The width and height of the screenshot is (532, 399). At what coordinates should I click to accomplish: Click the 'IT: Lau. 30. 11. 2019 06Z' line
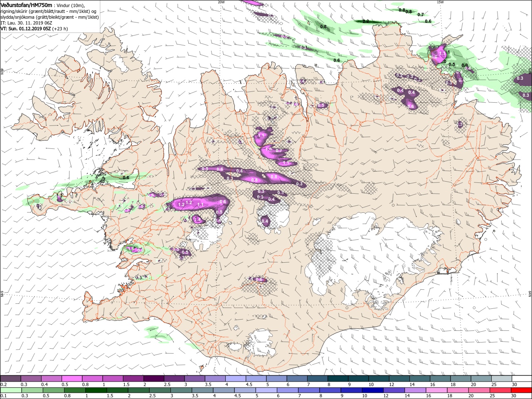(x=27, y=23)
